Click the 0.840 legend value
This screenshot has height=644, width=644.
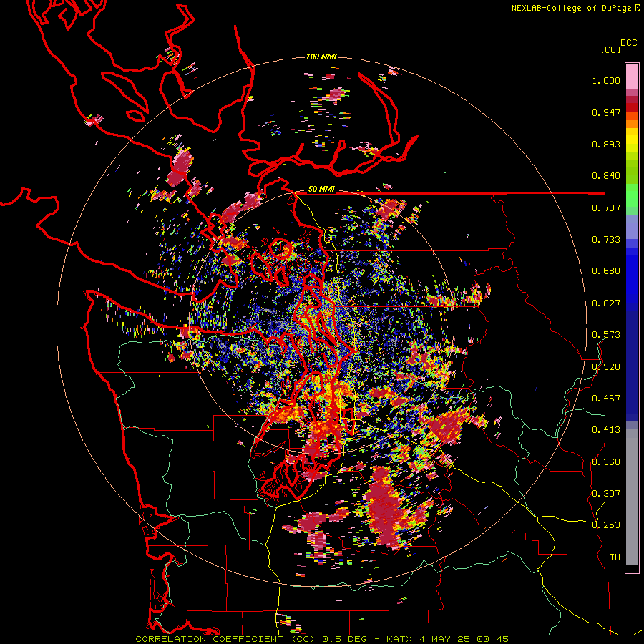pyautogui.click(x=606, y=176)
